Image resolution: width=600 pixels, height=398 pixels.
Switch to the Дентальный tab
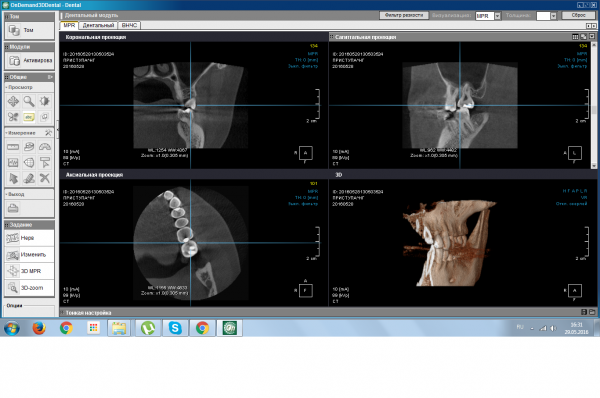click(98, 25)
